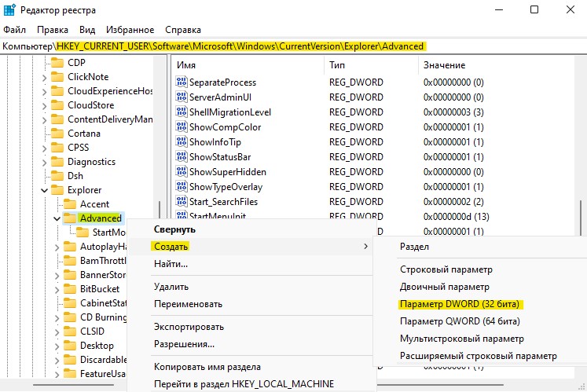The image size is (587, 392).
Task: Open the Правка menu
Action: click(x=53, y=30)
